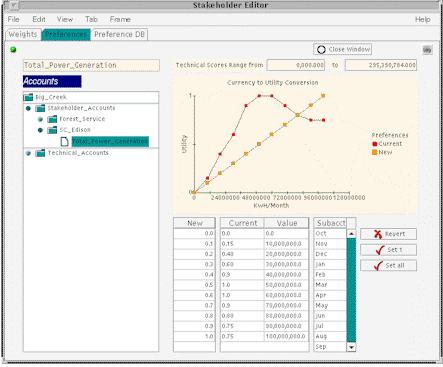Click the Close Window button

tap(342, 49)
